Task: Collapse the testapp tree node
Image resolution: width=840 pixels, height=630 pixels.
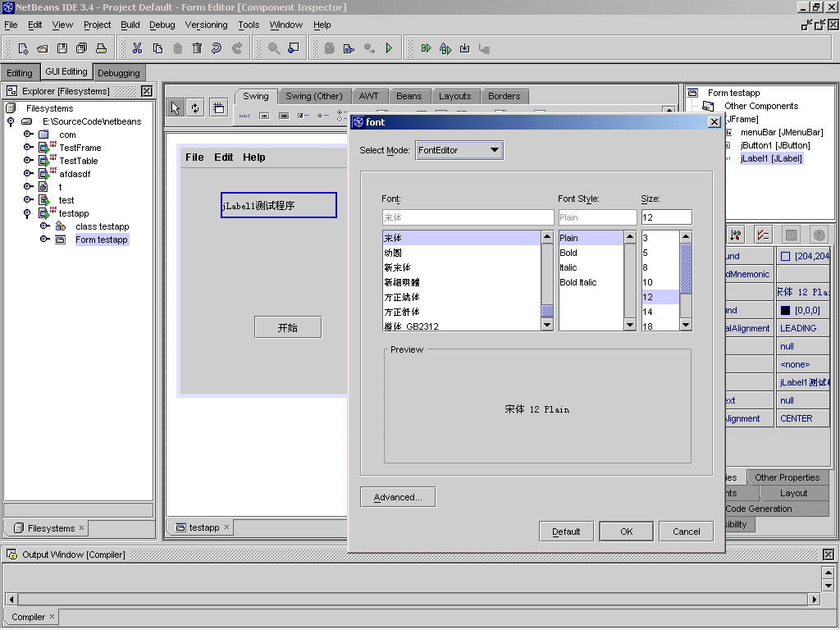Action: coord(27,213)
